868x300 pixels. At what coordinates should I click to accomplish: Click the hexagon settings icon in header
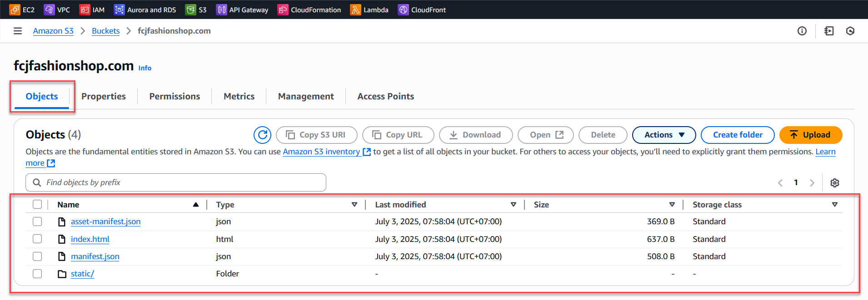tap(850, 31)
